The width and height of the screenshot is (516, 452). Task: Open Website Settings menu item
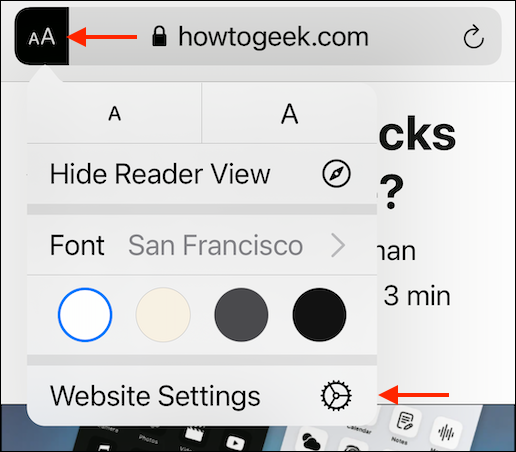(x=202, y=396)
